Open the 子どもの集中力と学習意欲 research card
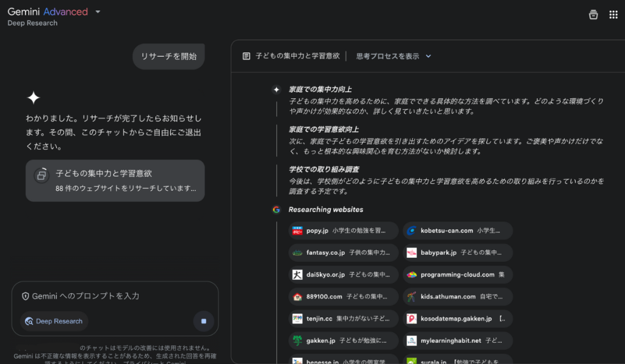The image size is (625, 364). (115, 180)
